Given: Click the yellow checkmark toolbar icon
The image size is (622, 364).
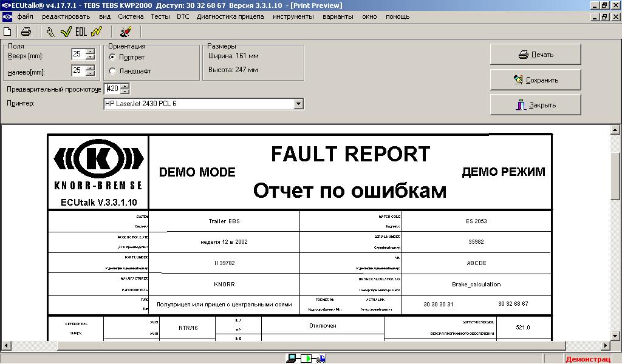Looking at the screenshot, I should pos(66,32).
